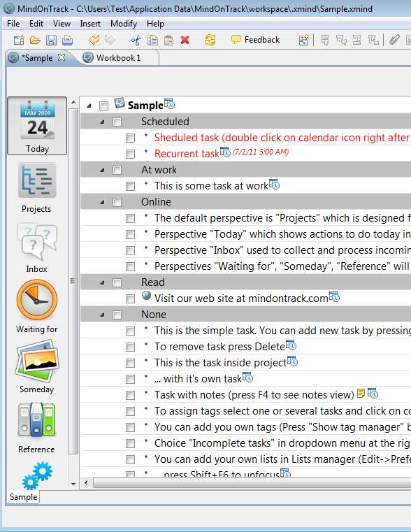The height and width of the screenshot is (532, 411).
Task: Check 'Task with notes' checkbox
Action: click(130, 395)
